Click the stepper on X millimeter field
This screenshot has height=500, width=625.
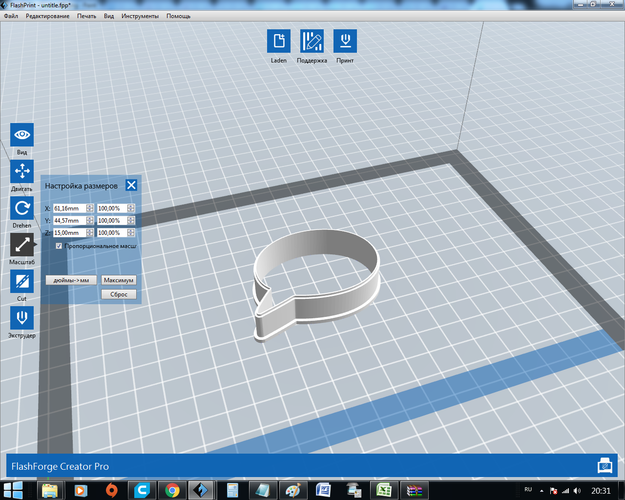coord(90,208)
